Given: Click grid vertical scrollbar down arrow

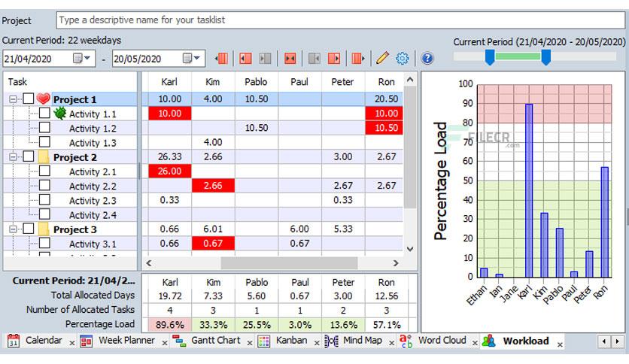Looking at the screenshot, I should coord(410,249).
